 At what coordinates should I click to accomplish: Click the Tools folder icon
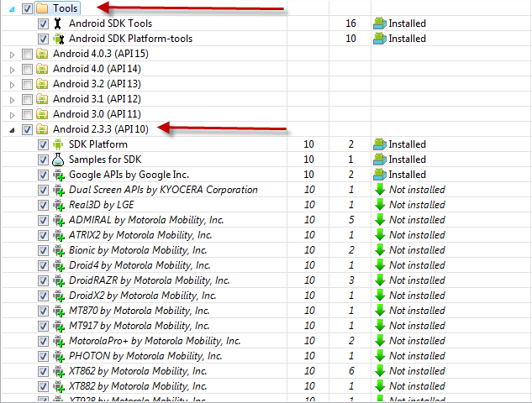(42, 8)
